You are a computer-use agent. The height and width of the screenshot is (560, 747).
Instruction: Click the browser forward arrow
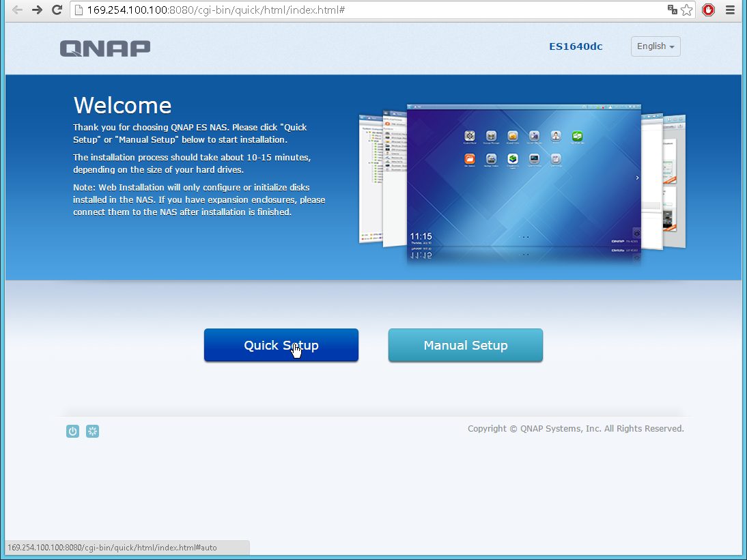pos(37,10)
